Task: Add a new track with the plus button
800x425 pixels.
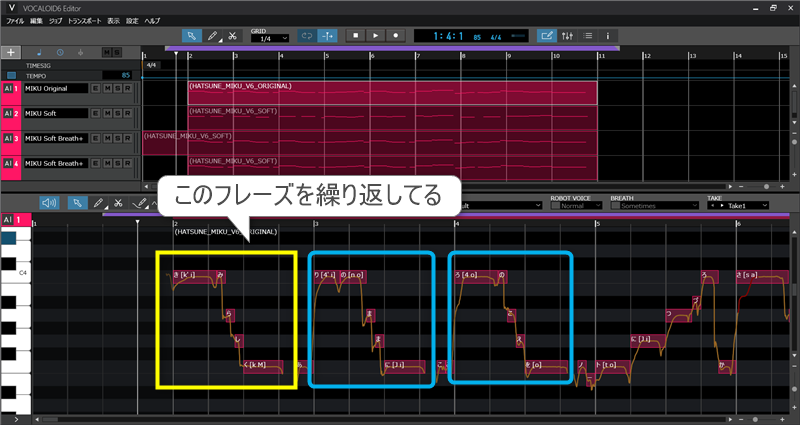Action: [x=11, y=53]
